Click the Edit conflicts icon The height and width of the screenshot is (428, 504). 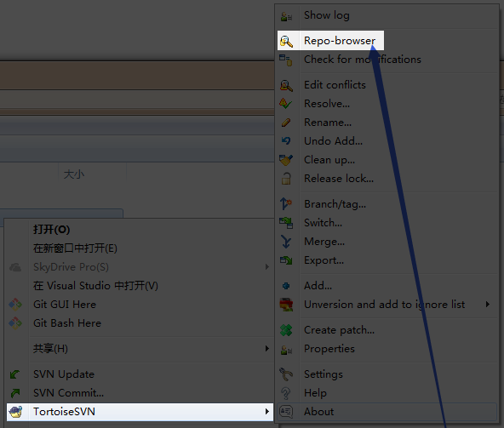click(x=286, y=85)
